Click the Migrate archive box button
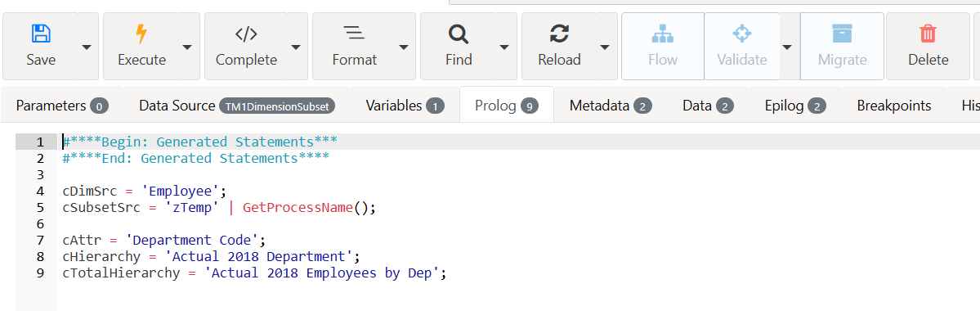Screen dimensions: 980x311 click(842, 47)
